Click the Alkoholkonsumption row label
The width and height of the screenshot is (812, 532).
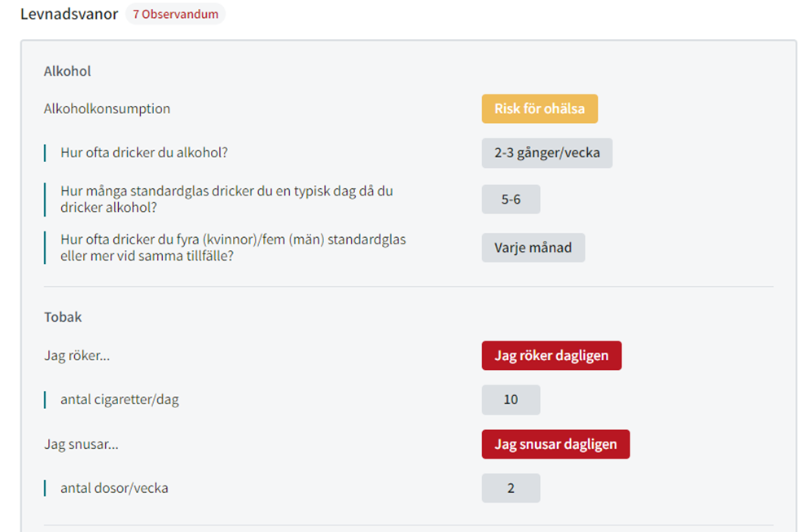107,109
